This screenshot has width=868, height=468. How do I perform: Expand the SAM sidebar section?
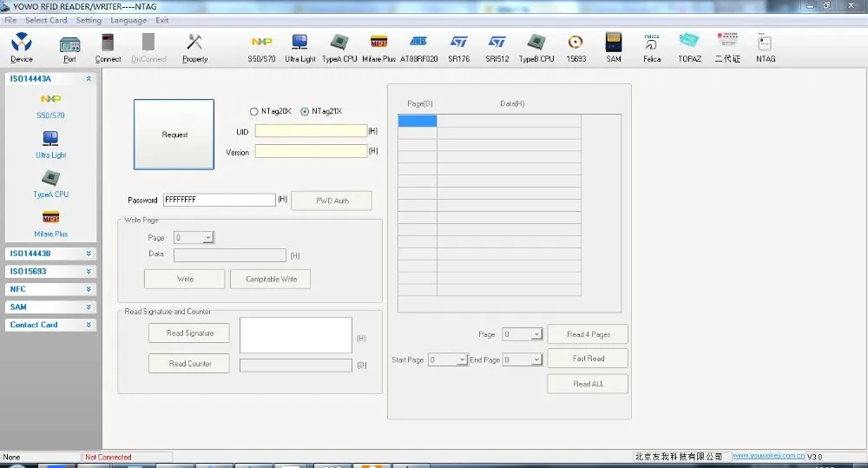(x=89, y=307)
